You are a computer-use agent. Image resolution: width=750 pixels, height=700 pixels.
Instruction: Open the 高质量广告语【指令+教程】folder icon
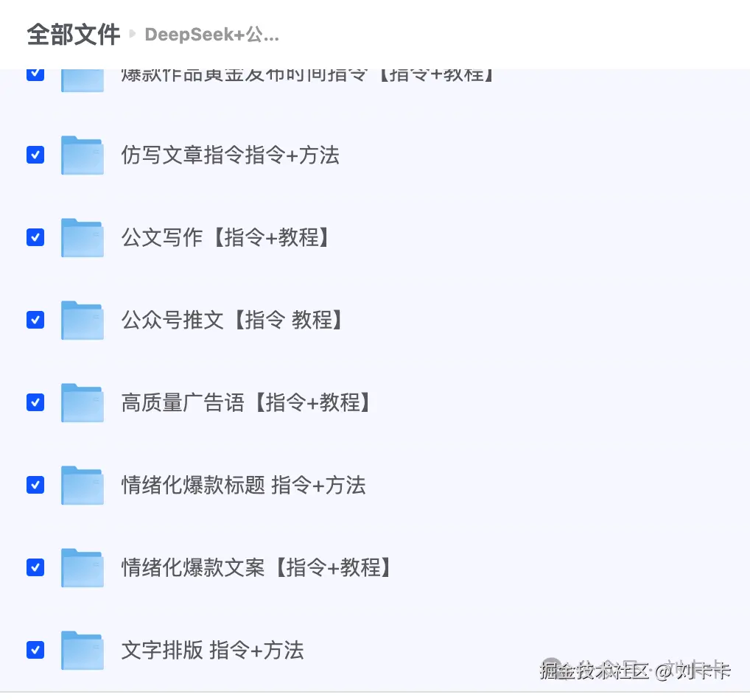pyautogui.click(x=82, y=402)
